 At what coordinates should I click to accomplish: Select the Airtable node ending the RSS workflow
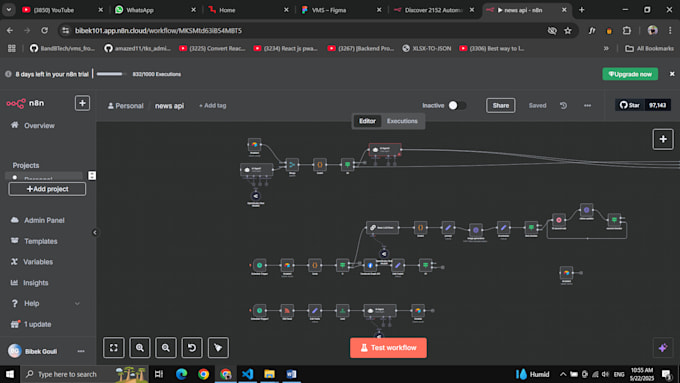[x=418, y=310]
